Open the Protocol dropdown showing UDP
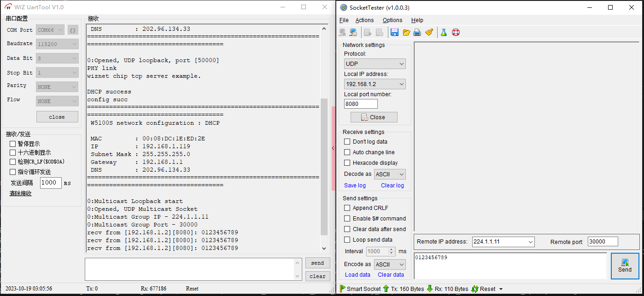This screenshot has height=296, width=644. (x=375, y=64)
